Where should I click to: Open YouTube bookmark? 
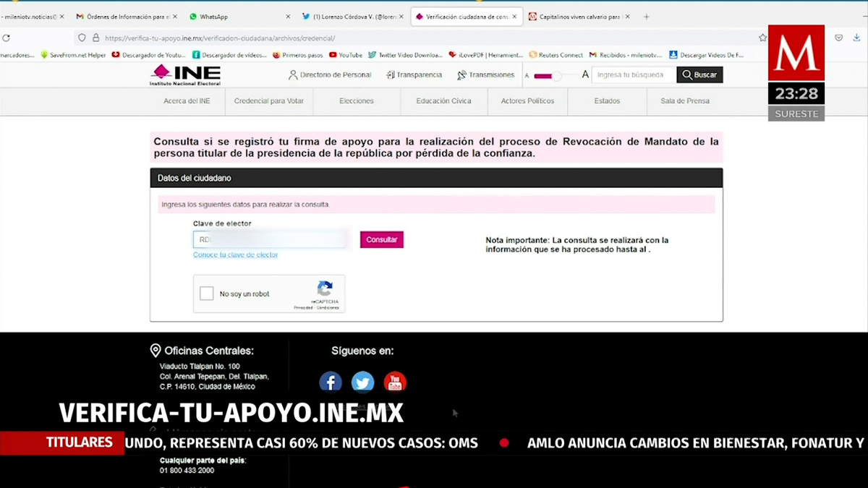pos(346,55)
